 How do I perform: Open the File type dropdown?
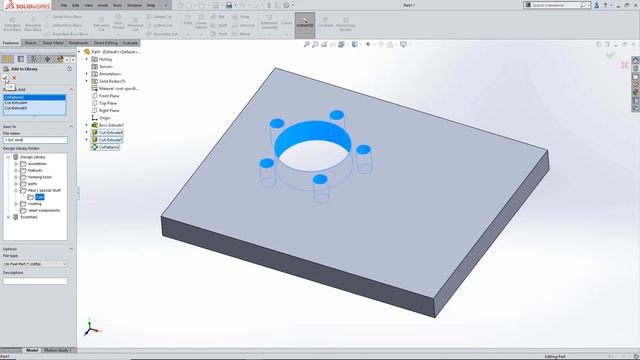(x=35, y=264)
